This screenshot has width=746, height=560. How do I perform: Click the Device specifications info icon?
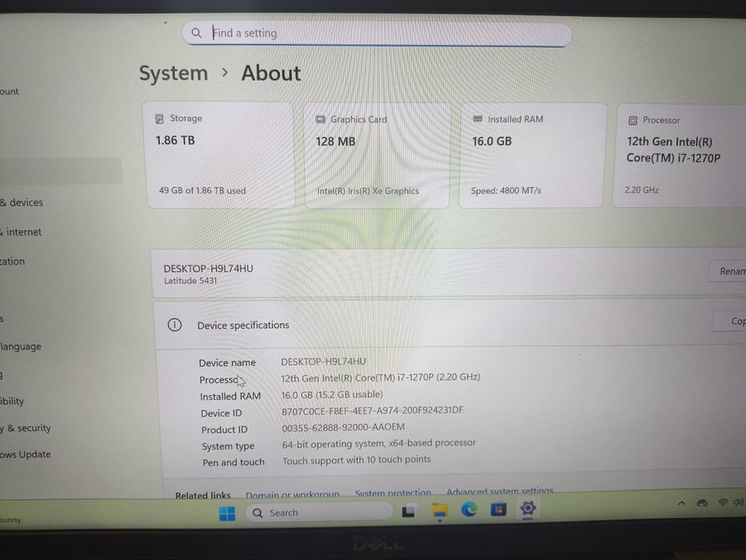(174, 325)
